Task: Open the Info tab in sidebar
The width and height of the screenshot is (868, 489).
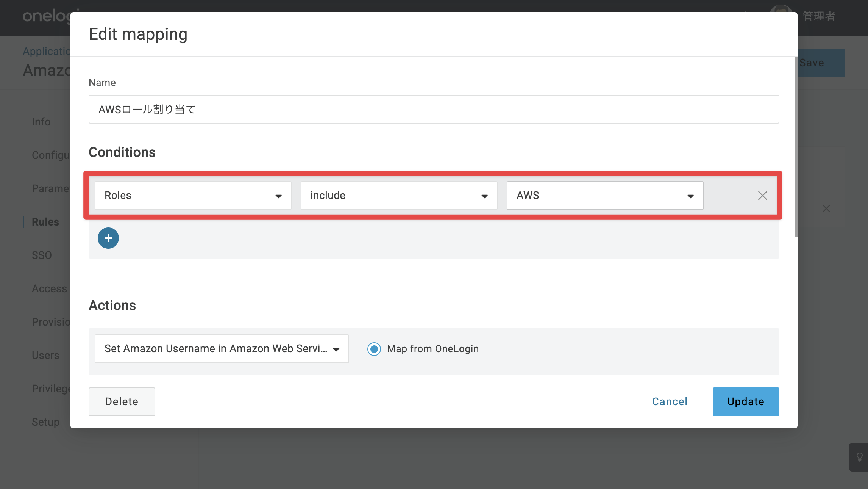Action: point(41,122)
